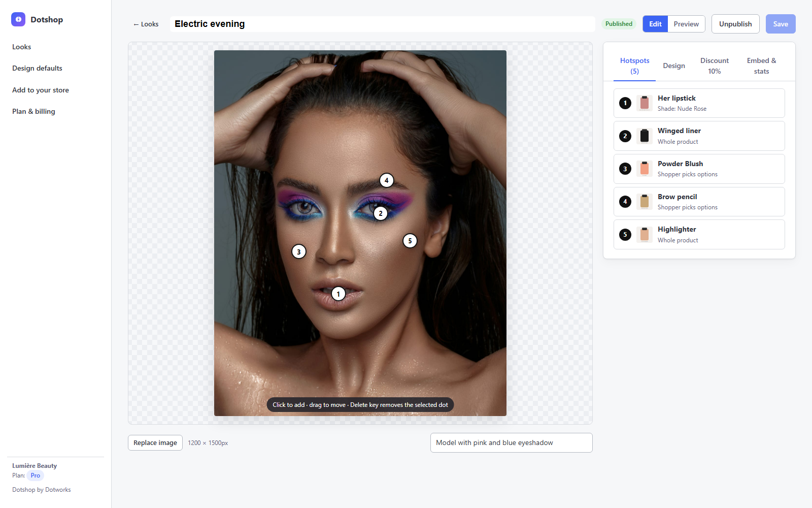Go back via the ← Looks link
This screenshot has width=812, height=508.
tap(146, 24)
